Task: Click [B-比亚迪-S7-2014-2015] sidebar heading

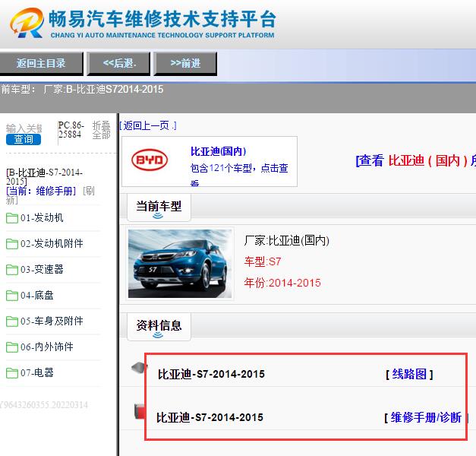Action: point(44,176)
